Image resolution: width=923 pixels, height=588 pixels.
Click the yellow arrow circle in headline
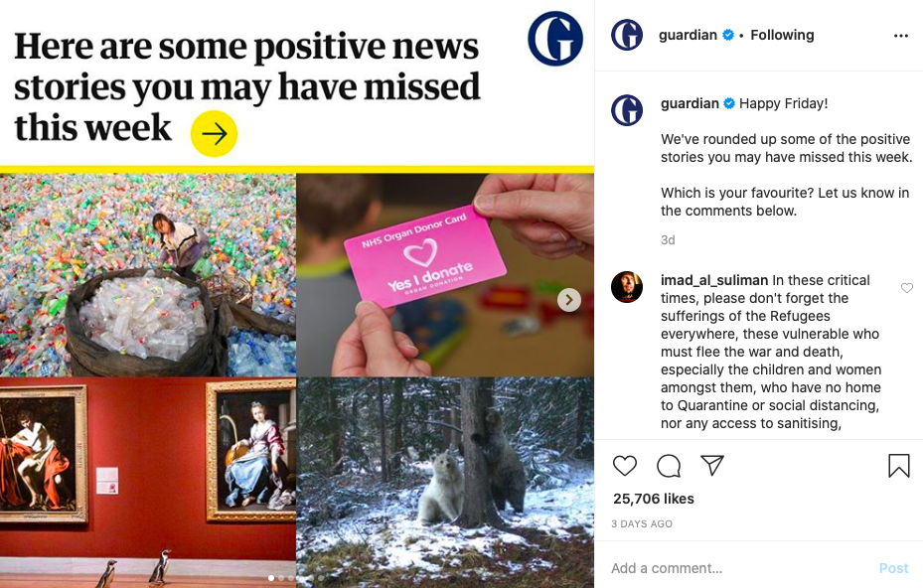coord(214,134)
